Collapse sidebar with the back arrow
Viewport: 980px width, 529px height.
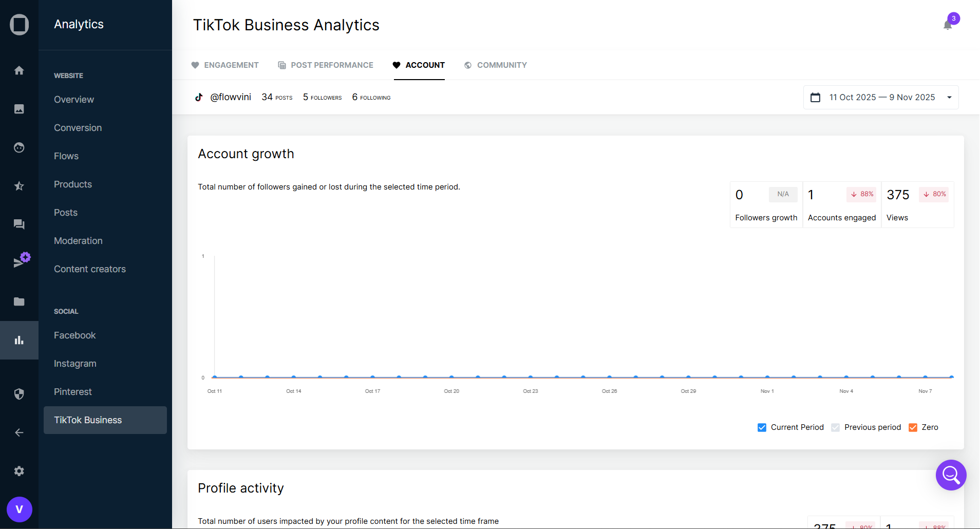coord(19,432)
